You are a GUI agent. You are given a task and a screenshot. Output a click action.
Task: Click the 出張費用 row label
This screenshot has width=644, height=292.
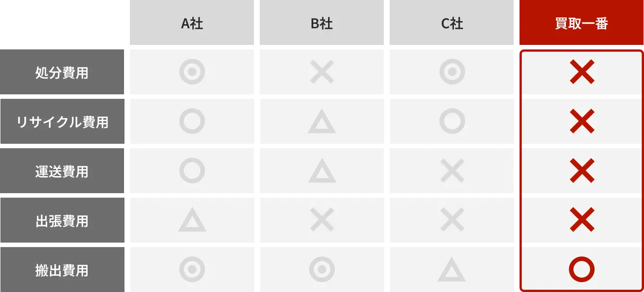click(x=62, y=221)
